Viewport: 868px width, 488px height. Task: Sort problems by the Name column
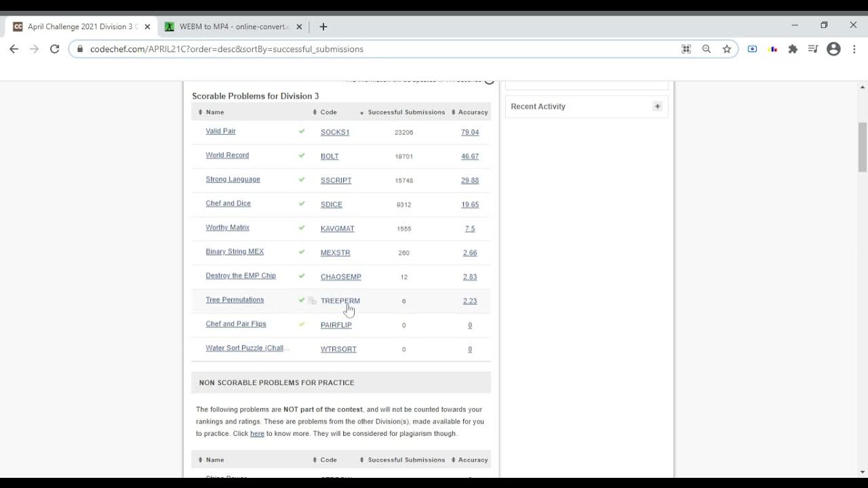[x=215, y=112]
